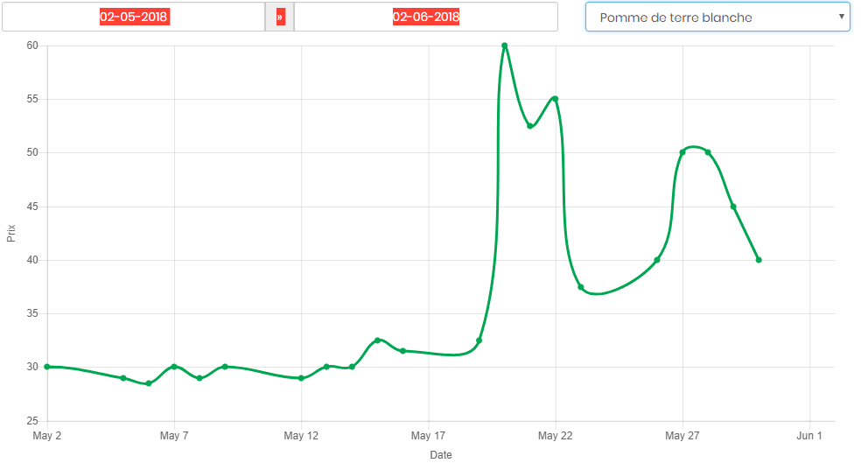Click the lowest data point at 28.5
This screenshot has width=868, height=470.
coord(149,383)
